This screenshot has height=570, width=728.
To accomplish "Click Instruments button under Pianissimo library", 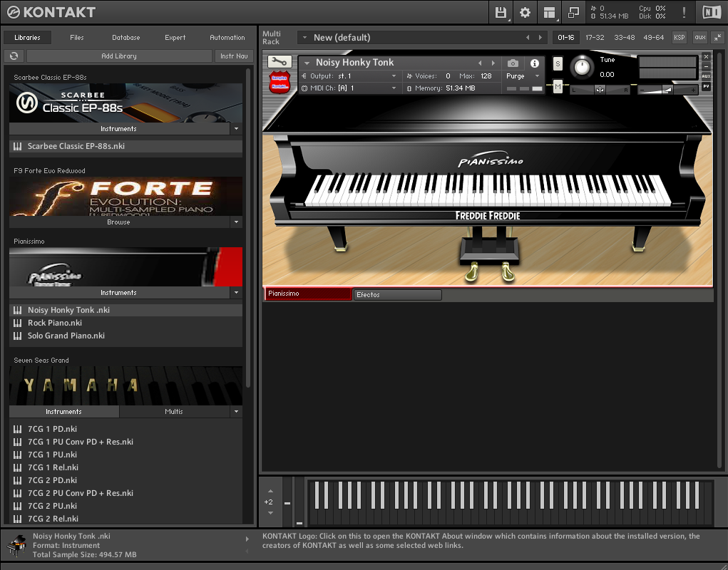I will pyautogui.click(x=119, y=293).
